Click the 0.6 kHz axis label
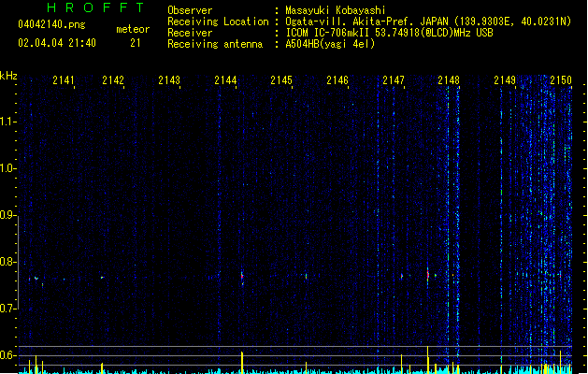The image size is (588, 374). point(7,355)
